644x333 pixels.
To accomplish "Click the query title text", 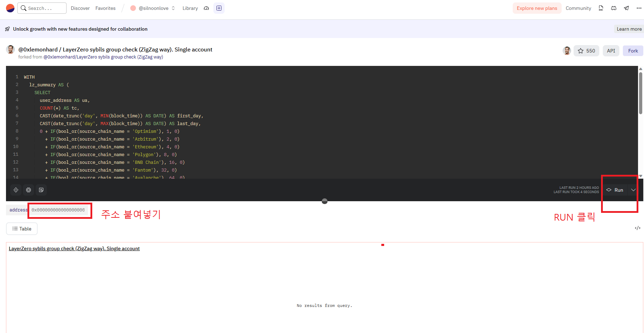I will pyautogui.click(x=115, y=50).
